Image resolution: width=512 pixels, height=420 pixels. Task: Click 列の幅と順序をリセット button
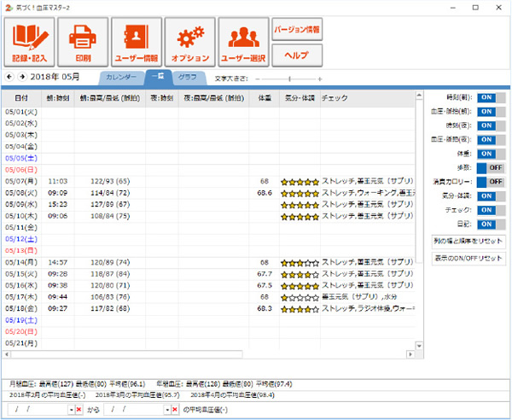tap(468, 242)
